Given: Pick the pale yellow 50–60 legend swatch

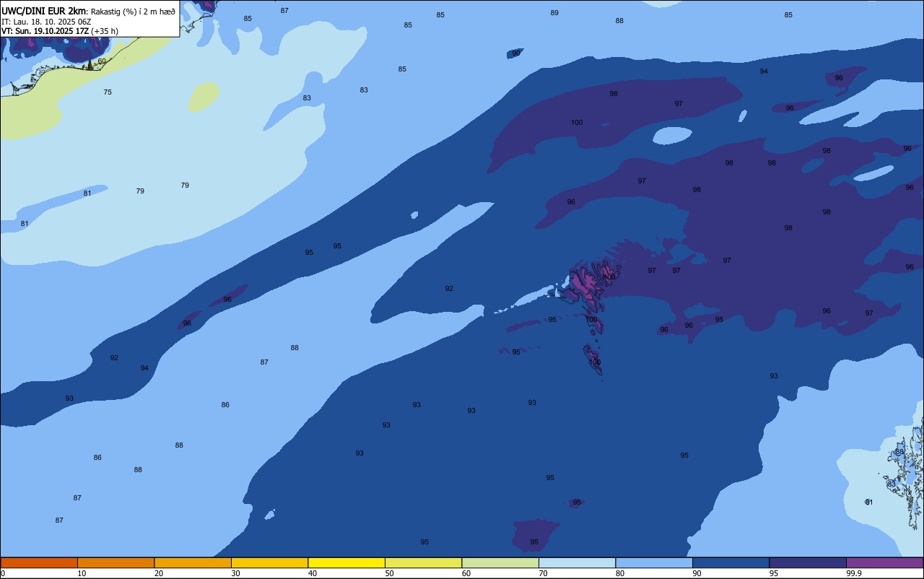Looking at the screenshot, I should (423, 562).
